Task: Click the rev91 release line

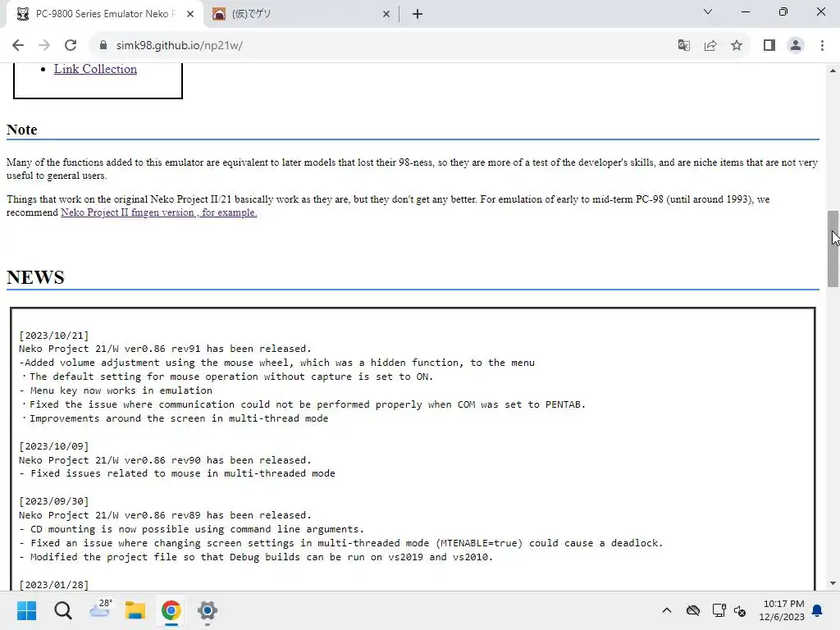Action: click(165, 349)
